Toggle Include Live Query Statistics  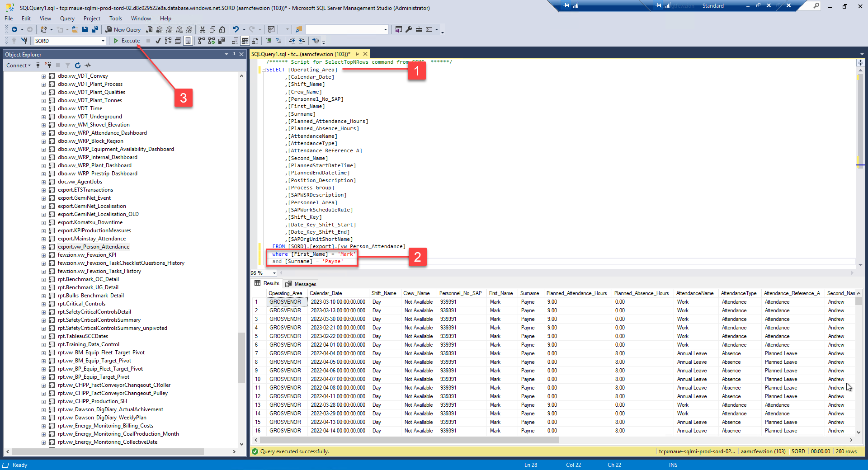[x=212, y=41]
